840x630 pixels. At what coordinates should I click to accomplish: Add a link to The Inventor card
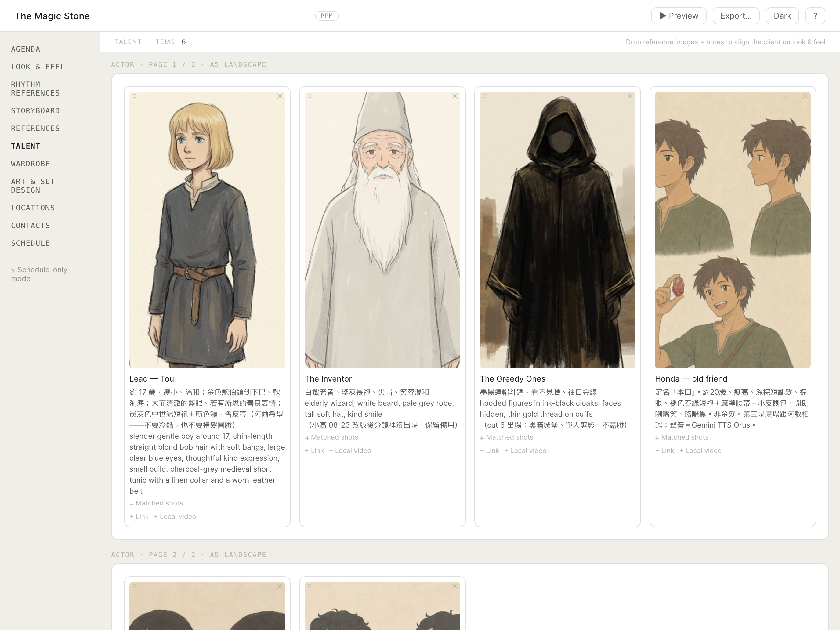tap(314, 451)
